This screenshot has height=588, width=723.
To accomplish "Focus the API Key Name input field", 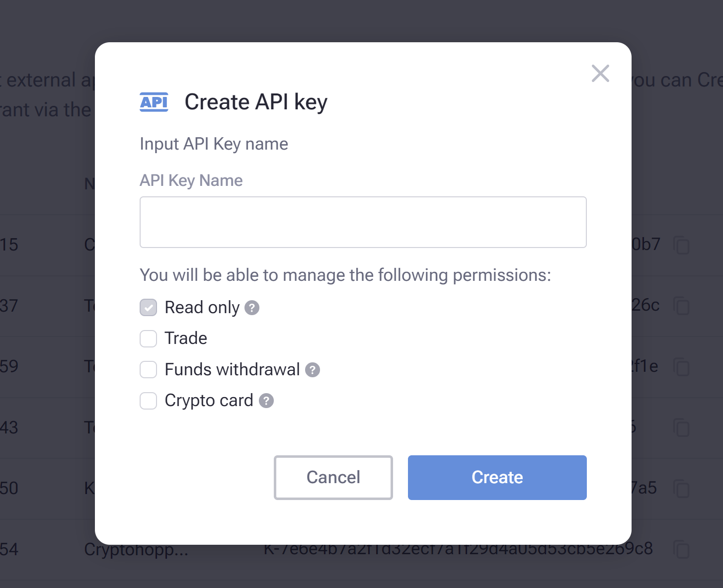I will point(363,222).
